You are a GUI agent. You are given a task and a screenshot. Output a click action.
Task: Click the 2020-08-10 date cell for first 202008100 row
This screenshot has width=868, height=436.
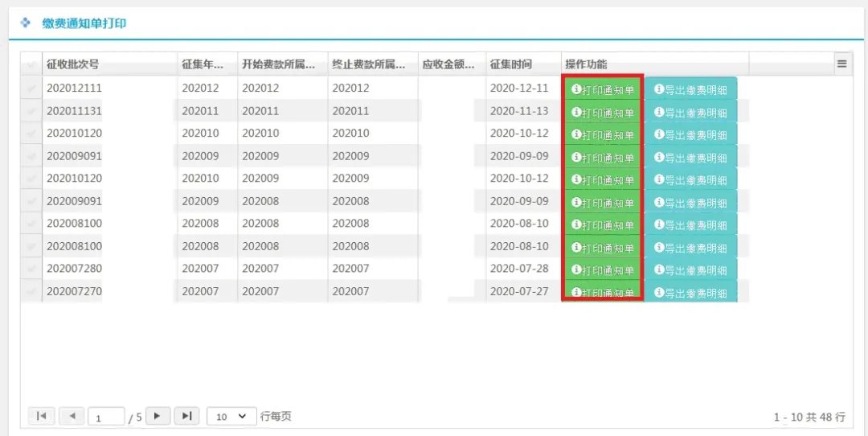click(x=519, y=224)
